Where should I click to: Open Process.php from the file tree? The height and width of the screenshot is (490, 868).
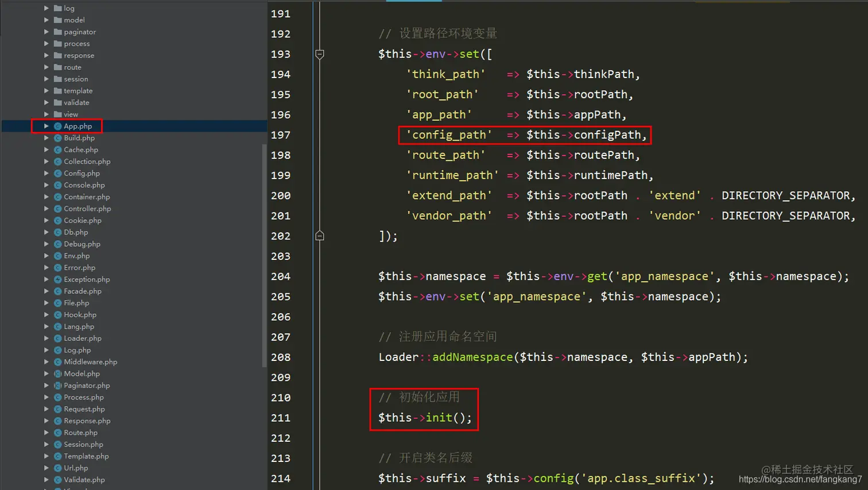(x=84, y=397)
